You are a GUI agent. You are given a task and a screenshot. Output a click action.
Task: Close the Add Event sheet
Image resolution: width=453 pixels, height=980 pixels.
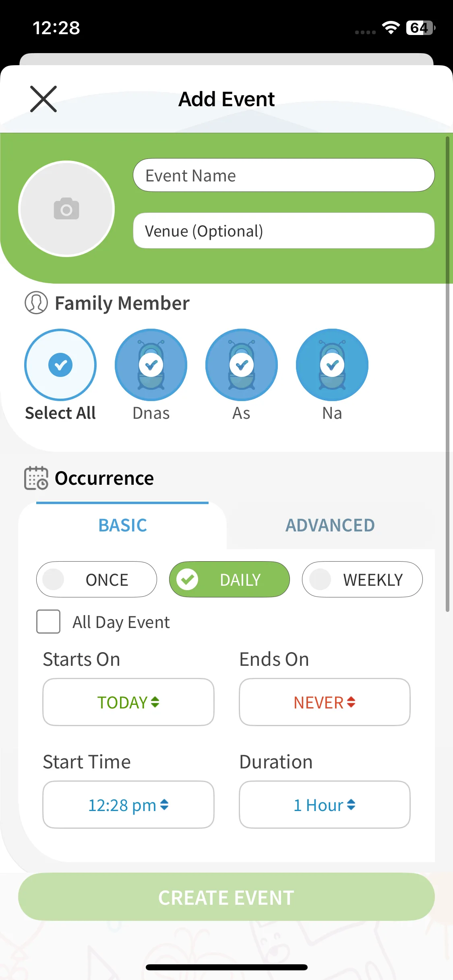[43, 99]
